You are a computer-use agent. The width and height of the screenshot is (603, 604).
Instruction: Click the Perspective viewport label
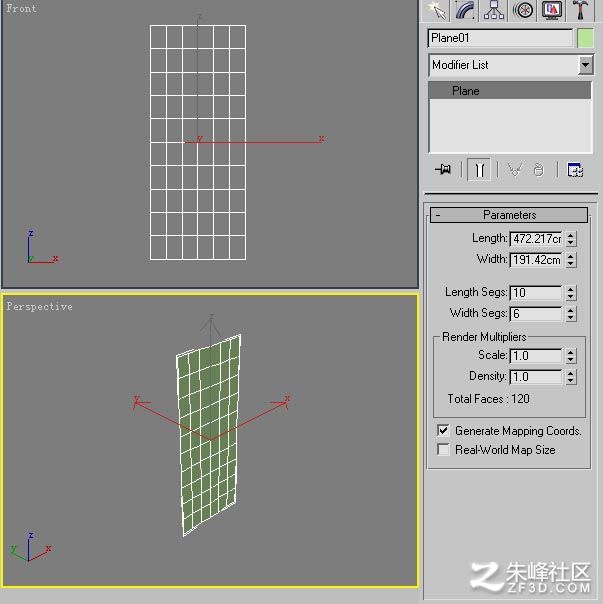(39, 307)
